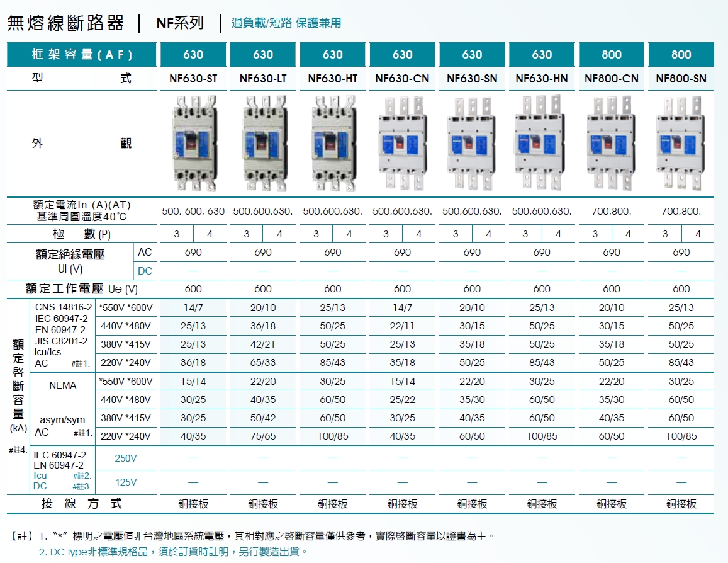Click the NF630-CN breaker product image
728x563 pixels.
[x=402, y=144]
